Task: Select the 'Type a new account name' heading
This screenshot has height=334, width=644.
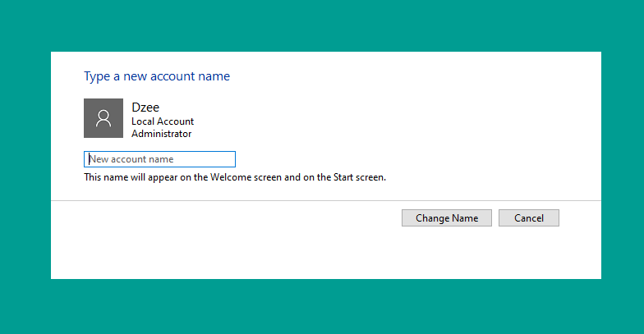Action: click(157, 76)
